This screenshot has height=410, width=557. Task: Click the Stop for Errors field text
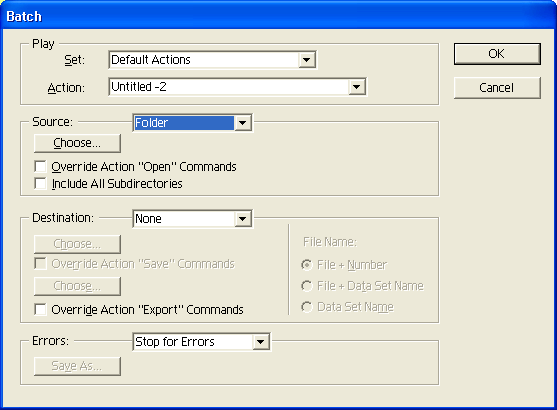[175, 342]
